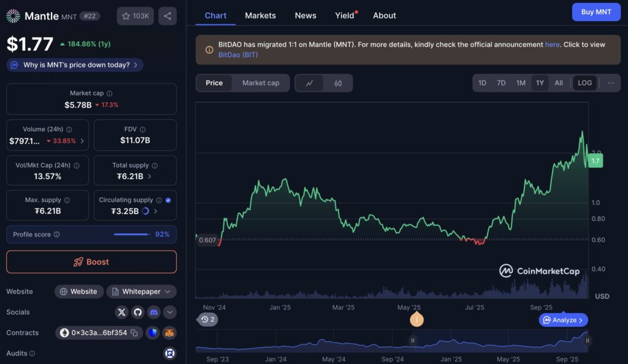Click the 13.57% Vol/Mkt Cap value
Viewport: 628px width, 364px height.
point(47,176)
